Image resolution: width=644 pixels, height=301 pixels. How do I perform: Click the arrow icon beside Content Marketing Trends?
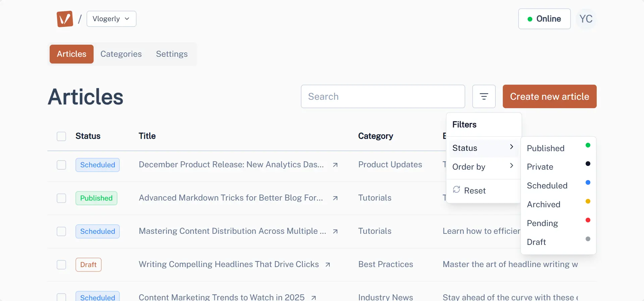tap(313, 298)
